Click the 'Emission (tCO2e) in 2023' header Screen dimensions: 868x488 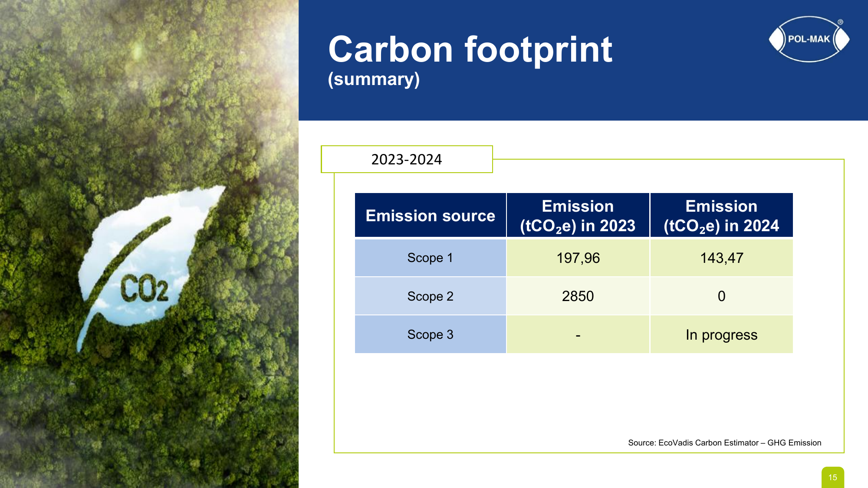pyautogui.click(x=578, y=216)
